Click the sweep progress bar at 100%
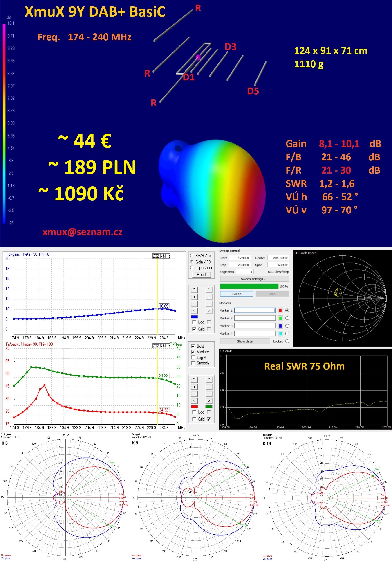392x563 pixels. tap(249, 286)
